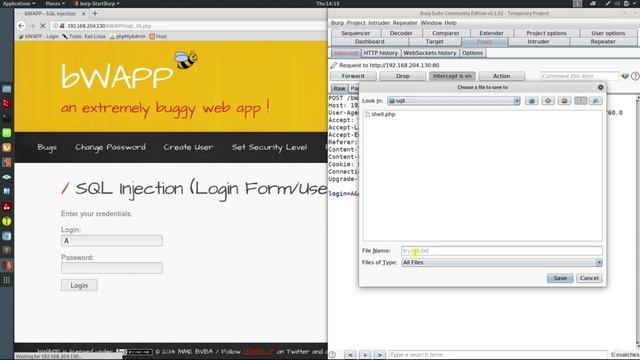Click the highlight color icon beside comment field
This screenshot has width=640, height=360.
pos(624,76)
